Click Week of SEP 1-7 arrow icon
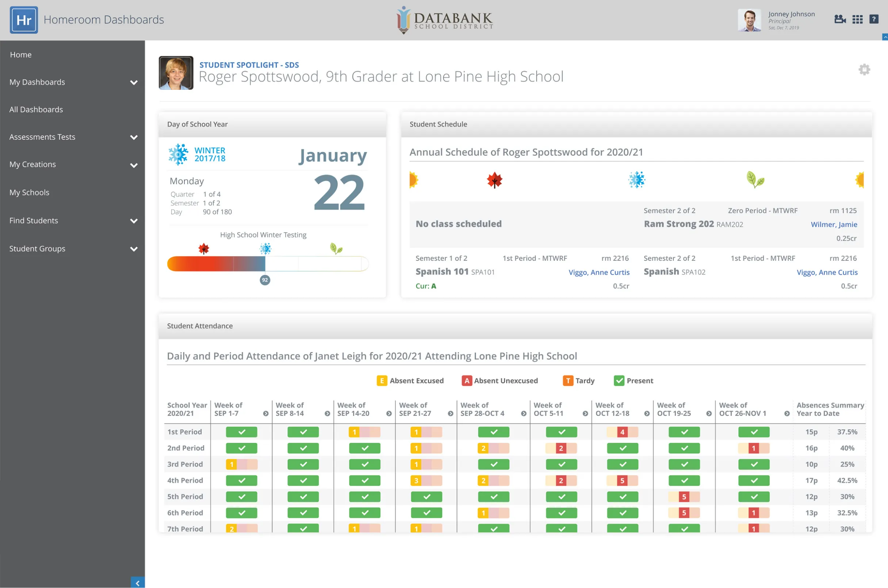This screenshot has height=588, width=888. pyautogui.click(x=265, y=414)
